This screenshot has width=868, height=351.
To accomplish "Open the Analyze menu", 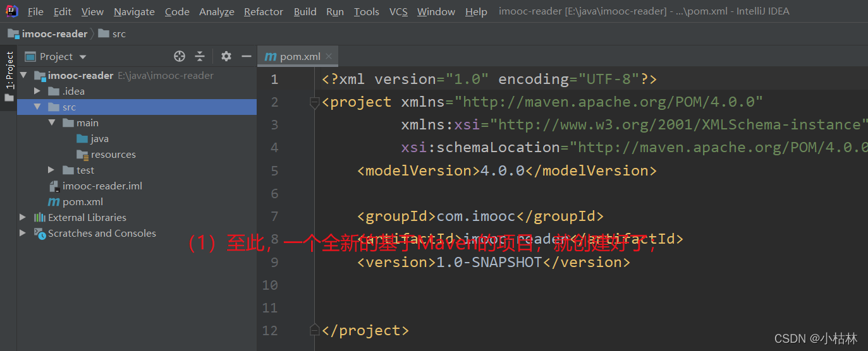I will click(216, 11).
